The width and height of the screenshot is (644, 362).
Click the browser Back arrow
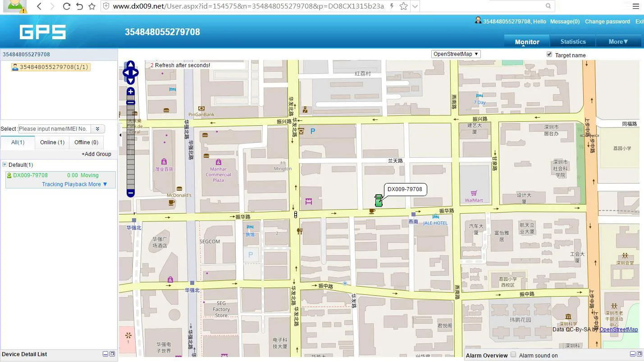[x=39, y=6]
